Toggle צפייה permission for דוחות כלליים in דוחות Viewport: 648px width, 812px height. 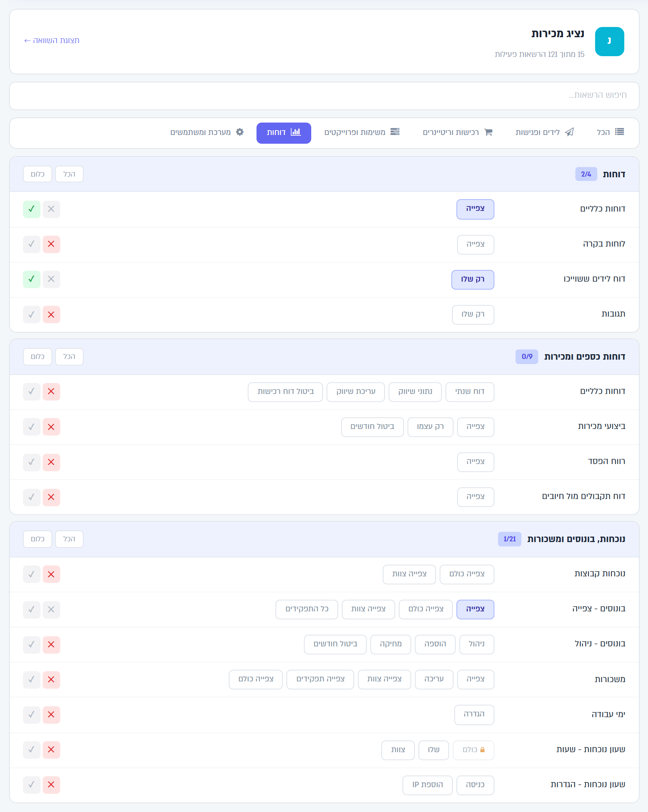click(x=475, y=209)
